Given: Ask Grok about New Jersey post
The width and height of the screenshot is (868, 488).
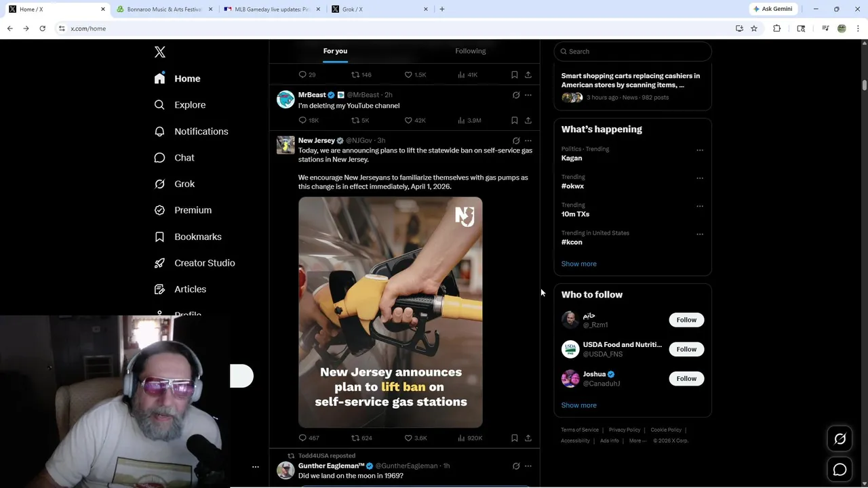Looking at the screenshot, I should [x=516, y=140].
